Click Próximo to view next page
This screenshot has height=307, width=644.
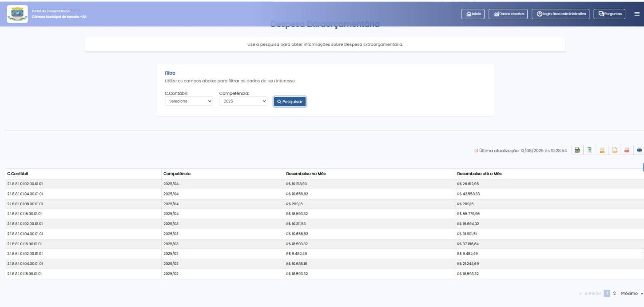tap(630, 294)
